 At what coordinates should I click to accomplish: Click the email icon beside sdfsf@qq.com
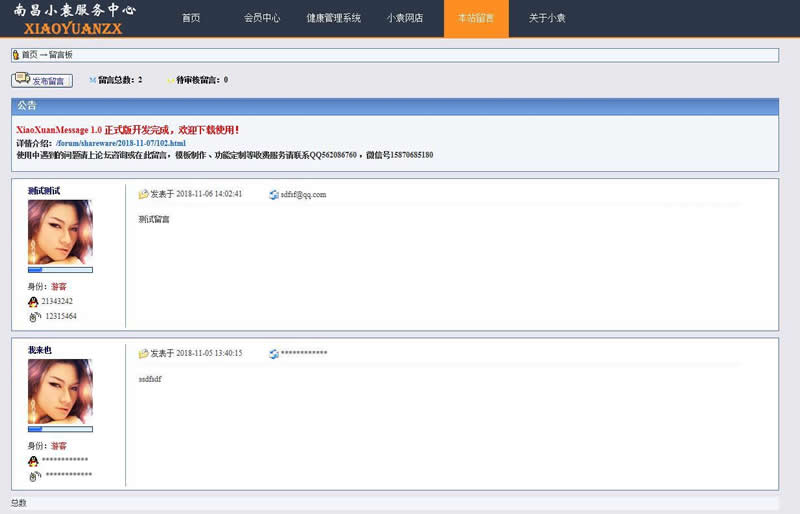pos(273,194)
